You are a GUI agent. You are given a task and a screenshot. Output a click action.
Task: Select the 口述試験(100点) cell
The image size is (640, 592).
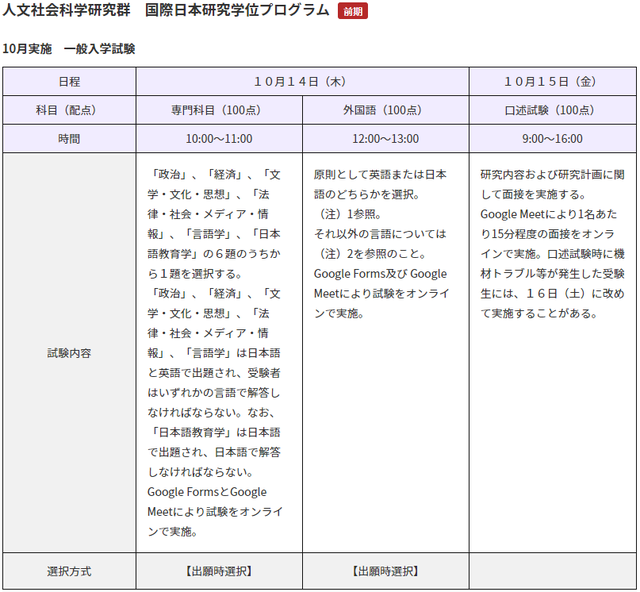(x=553, y=110)
